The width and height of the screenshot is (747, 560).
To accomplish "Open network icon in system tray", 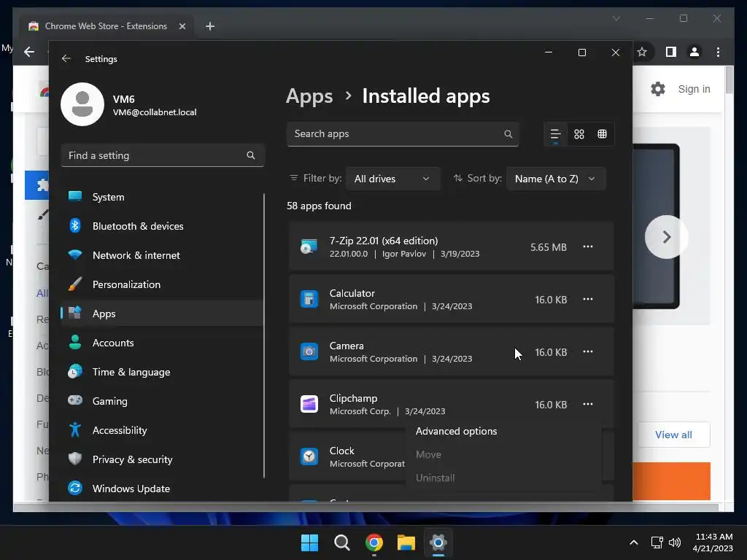I will pyautogui.click(x=657, y=542).
